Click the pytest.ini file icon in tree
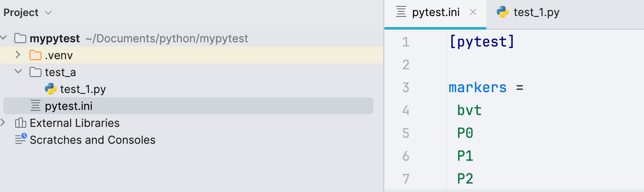644x192 pixels. pos(36,106)
